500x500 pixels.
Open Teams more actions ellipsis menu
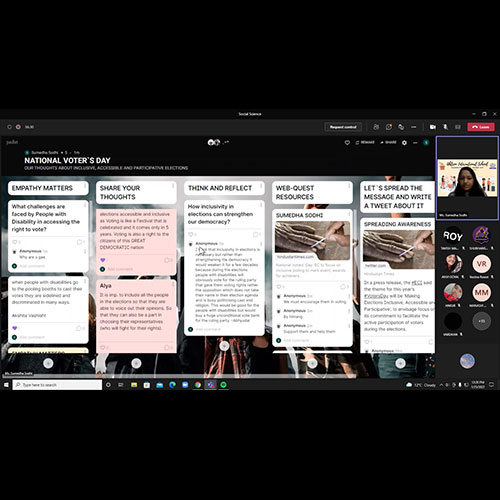pos(414,127)
